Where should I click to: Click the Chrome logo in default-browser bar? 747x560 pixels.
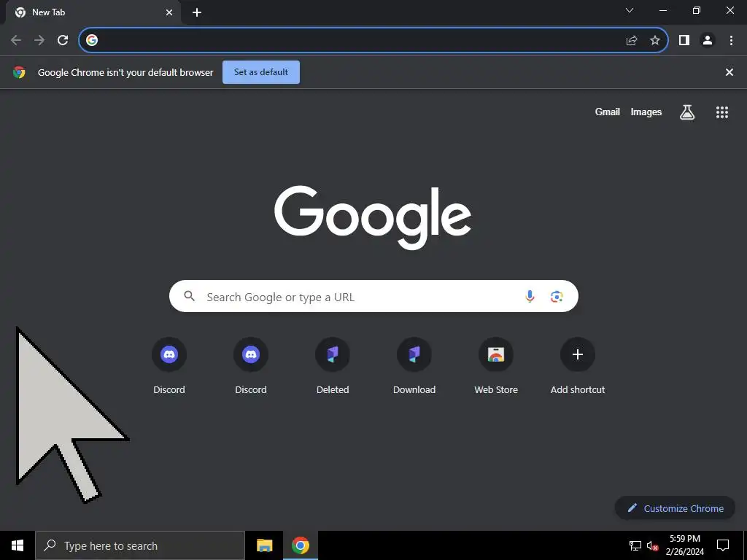(x=19, y=72)
